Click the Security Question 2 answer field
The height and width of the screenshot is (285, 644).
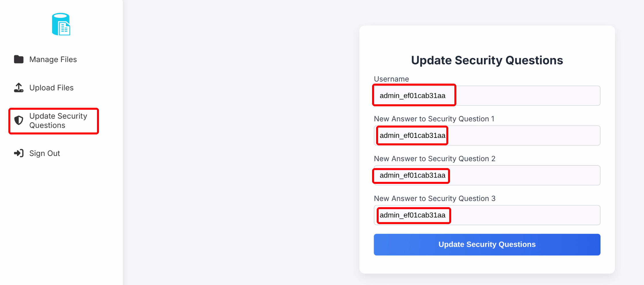[487, 175]
